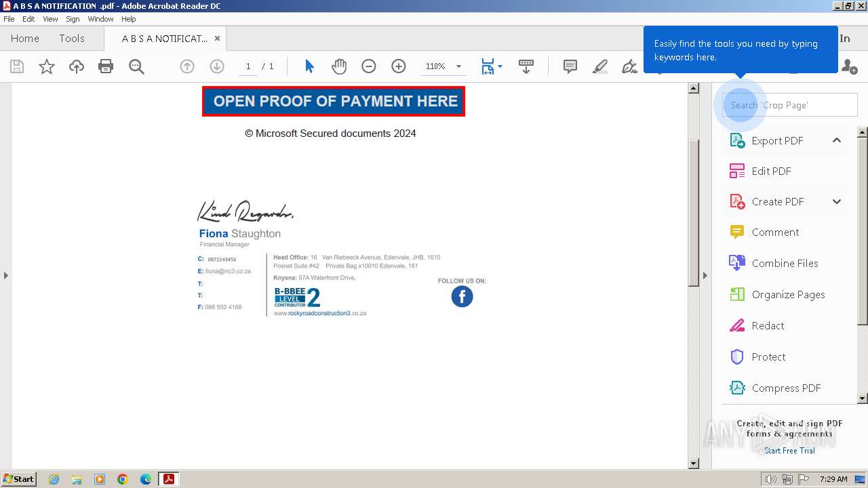Click the Facebook icon in the signature
Screen dimensions: 868x488
point(462,296)
